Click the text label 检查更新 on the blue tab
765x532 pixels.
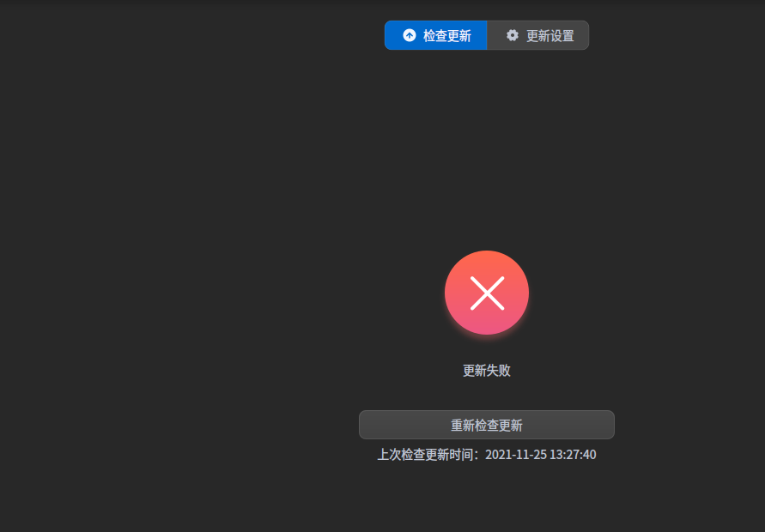tap(447, 35)
